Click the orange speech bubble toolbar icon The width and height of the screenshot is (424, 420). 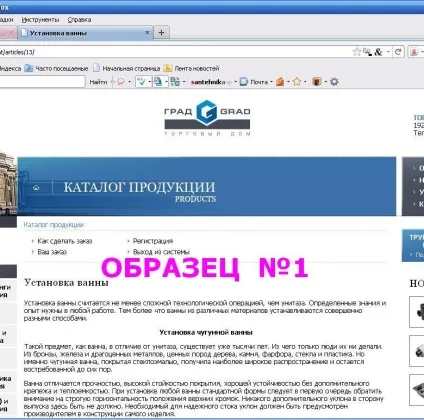(x=121, y=82)
